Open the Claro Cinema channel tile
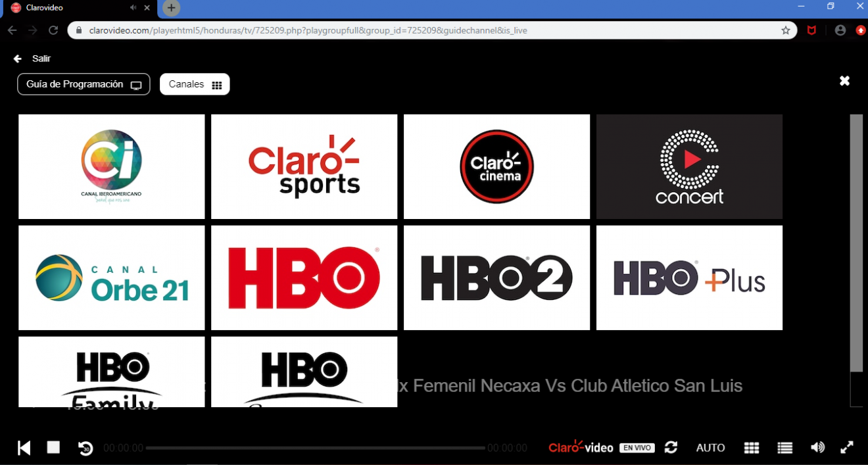The image size is (868, 465). point(496,166)
